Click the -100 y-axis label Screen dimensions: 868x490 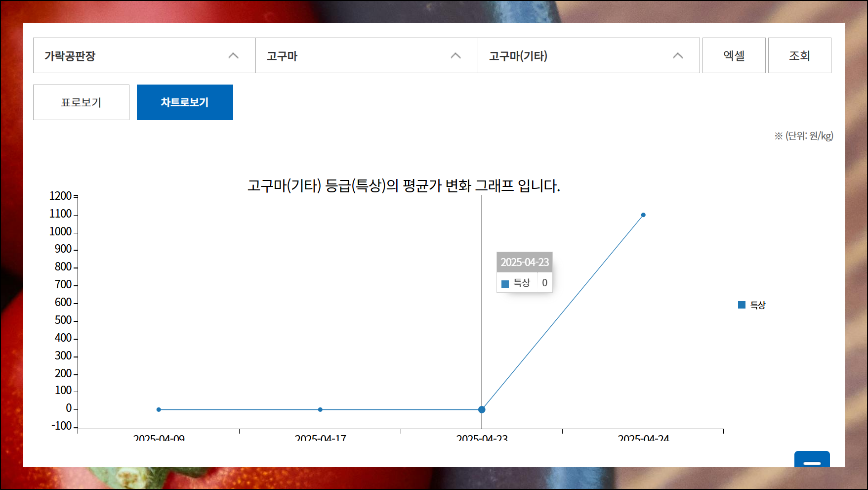(x=62, y=426)
